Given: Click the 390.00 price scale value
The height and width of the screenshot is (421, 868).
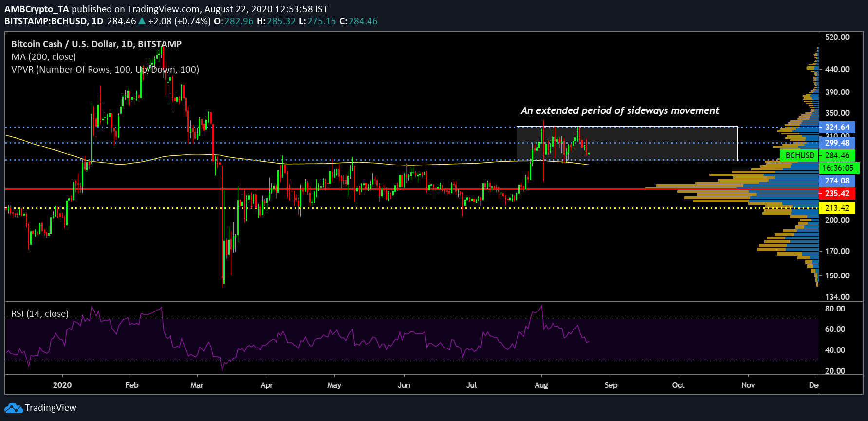Looking at the screenshot, I should point(837,92).
